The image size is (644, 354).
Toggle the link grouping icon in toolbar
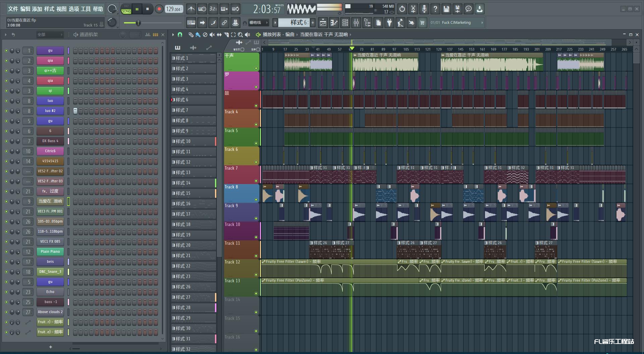pos(224,23)
